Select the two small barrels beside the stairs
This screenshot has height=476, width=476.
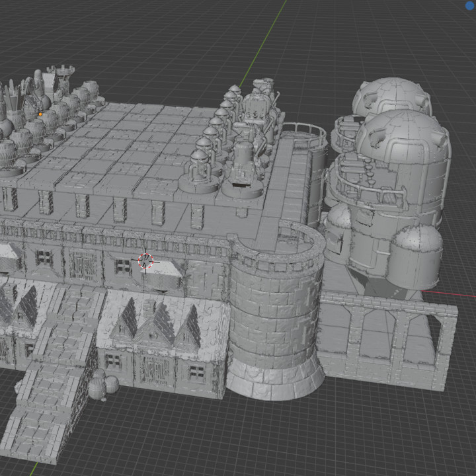click(102, 385)
